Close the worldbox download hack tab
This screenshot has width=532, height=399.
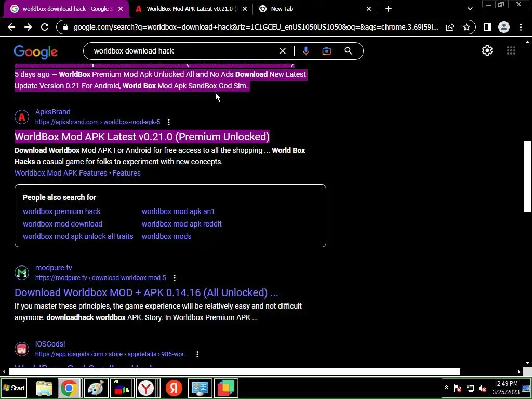tap(121, 9)
